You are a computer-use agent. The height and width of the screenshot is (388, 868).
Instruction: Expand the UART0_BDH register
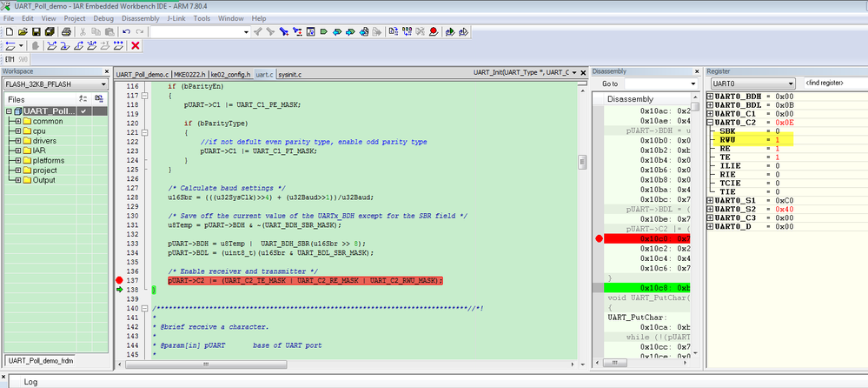pos(710,97)
